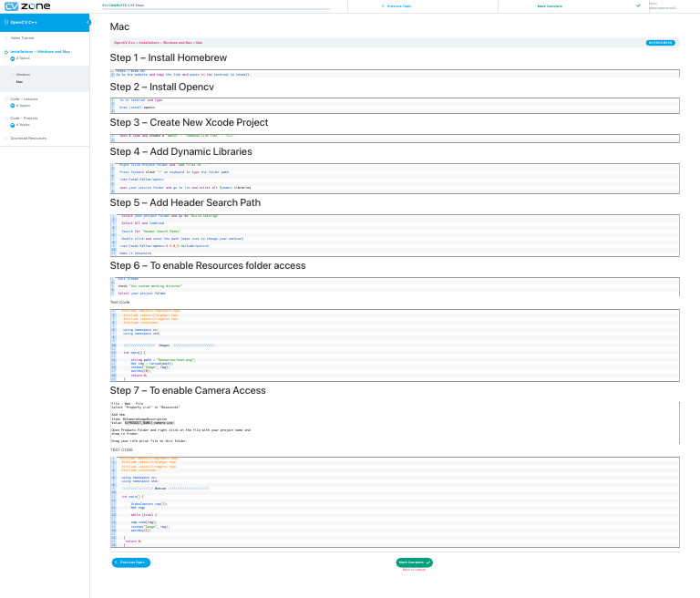Open the Windows topic in sidebar

[23, 74]
